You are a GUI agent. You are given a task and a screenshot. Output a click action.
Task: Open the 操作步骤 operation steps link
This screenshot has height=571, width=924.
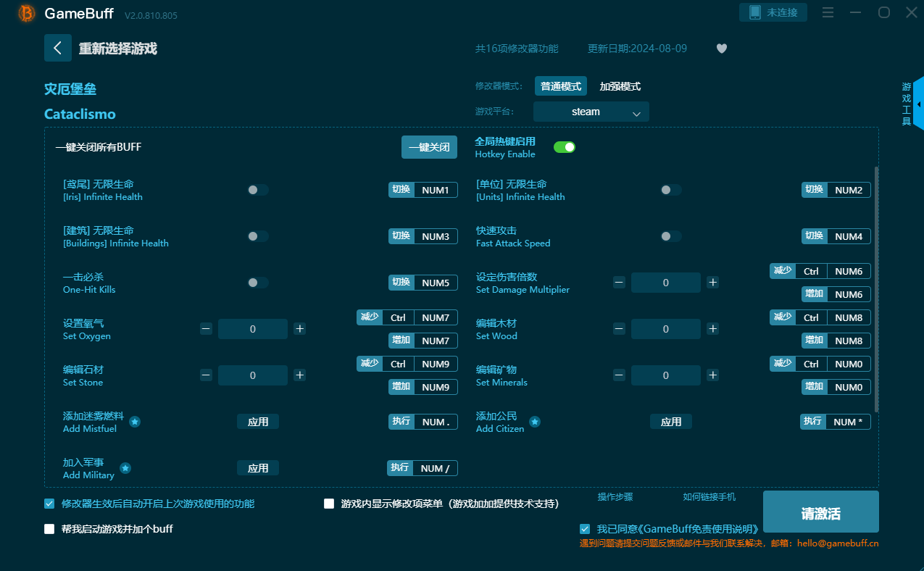[x=615, y=497]
